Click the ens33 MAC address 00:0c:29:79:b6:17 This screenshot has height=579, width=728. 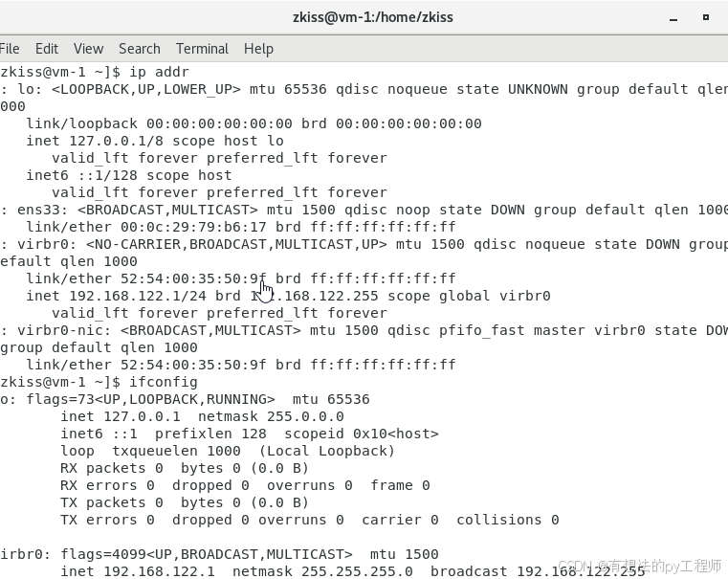pos(193,227)
